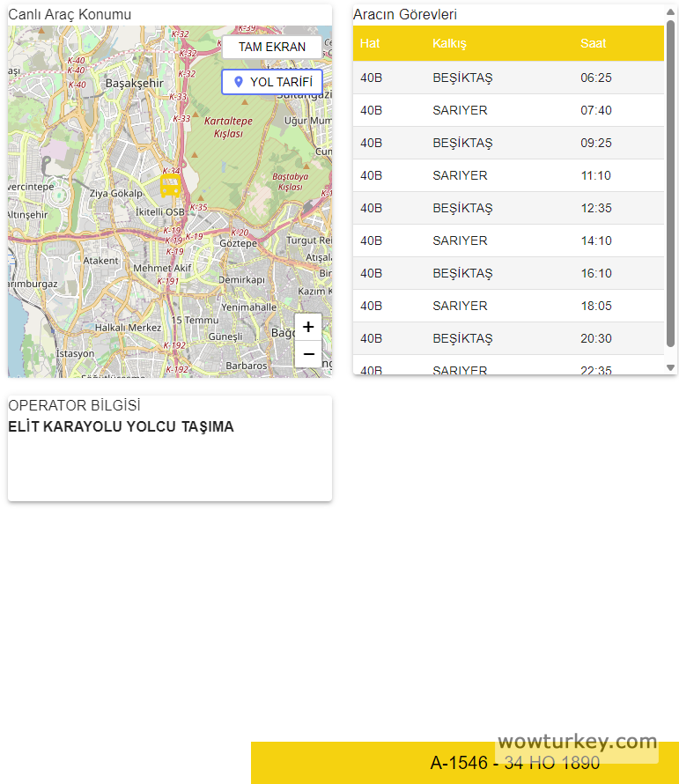Click the Saat column header

point(593,43)
